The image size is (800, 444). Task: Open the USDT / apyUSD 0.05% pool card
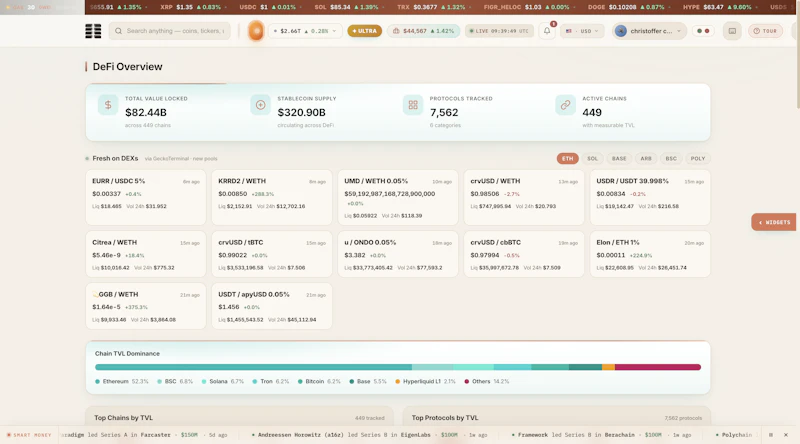pos(272,306)
